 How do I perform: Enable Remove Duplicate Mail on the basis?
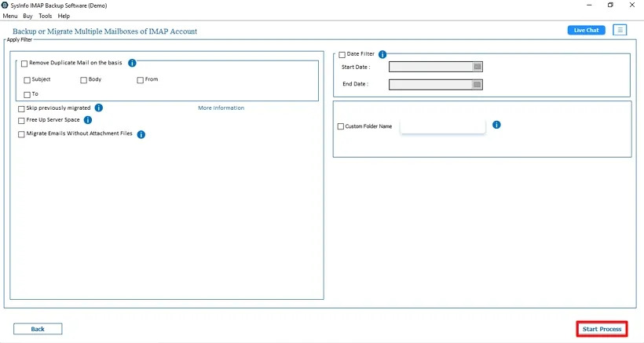(x=24, y=64)
